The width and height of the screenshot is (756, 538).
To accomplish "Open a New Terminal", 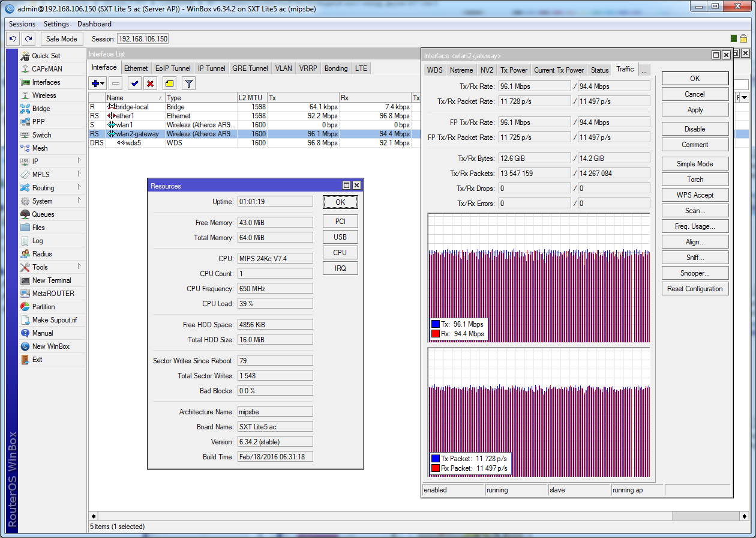I will 52,280.
